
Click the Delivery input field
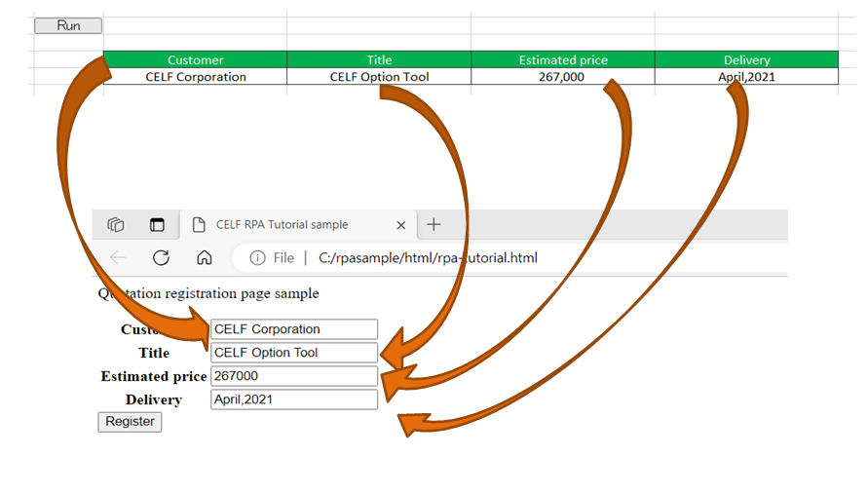click(x=293, y=399)
